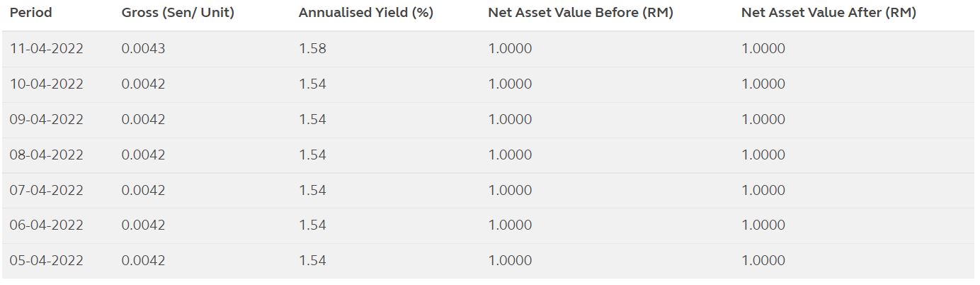980x285 pixels.
Task: Click the 1.58 annualised yield value
Action: (312, 49)
